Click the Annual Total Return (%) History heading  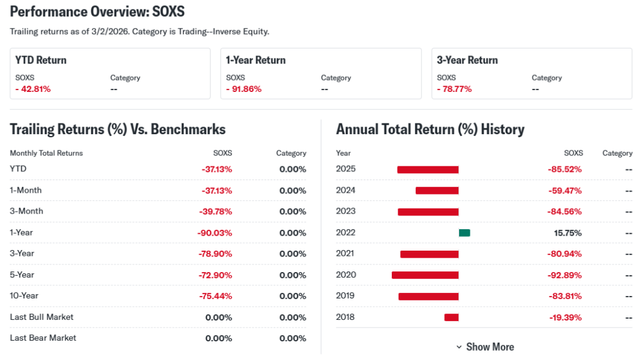tap(430, 130)
